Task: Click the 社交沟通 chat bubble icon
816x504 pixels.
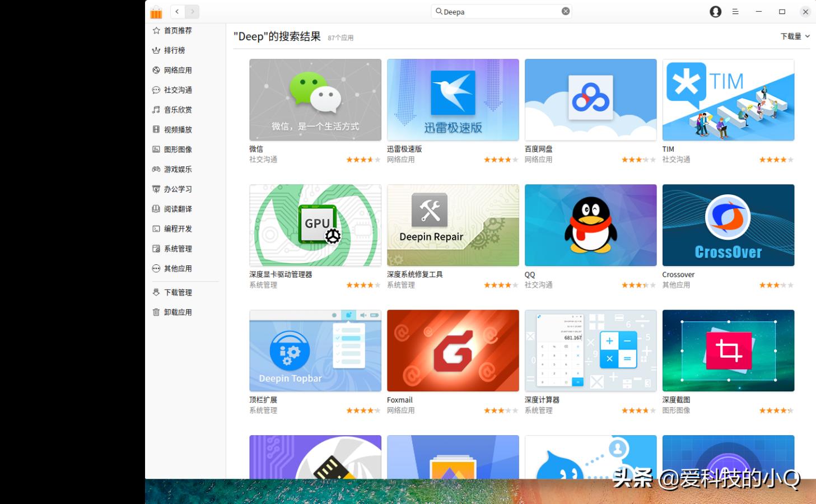Action: point(156,90)
